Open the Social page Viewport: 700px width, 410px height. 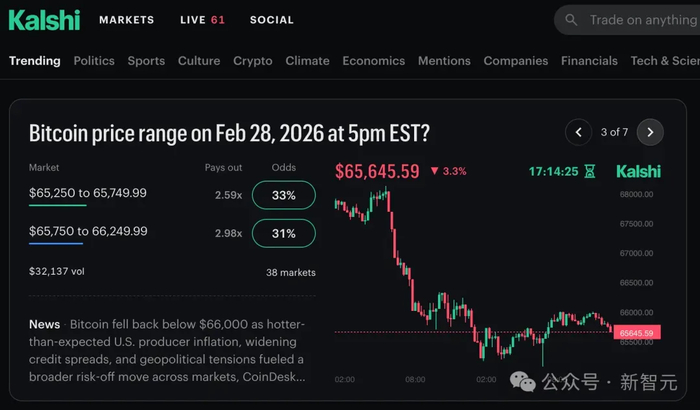click(x=272, y=20)
